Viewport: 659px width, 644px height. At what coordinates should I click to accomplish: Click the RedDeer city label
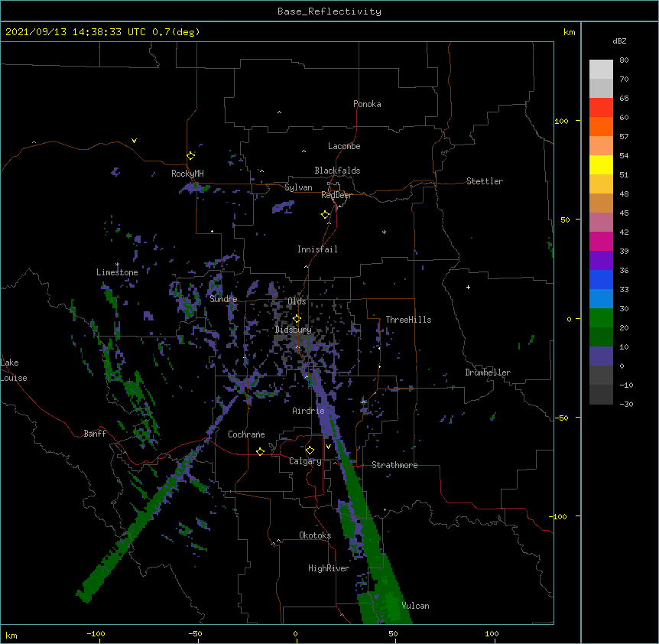tap(336, 195)
